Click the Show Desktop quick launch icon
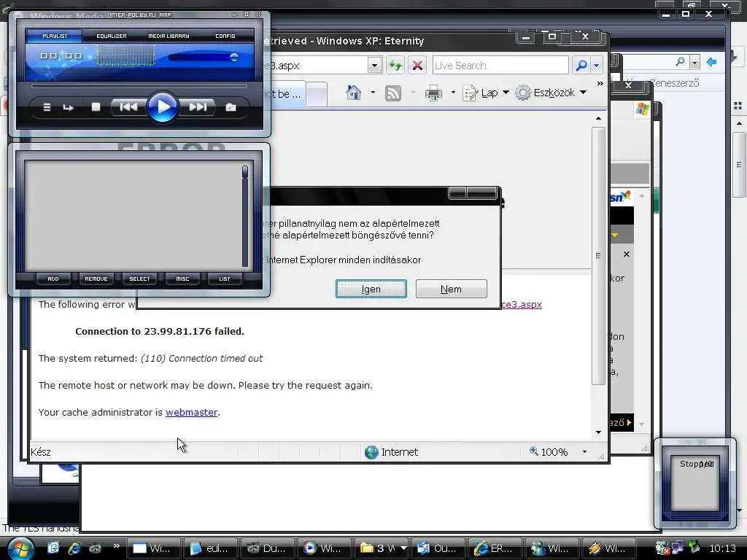The image size is (747, 560). click(x=53, y=548)
